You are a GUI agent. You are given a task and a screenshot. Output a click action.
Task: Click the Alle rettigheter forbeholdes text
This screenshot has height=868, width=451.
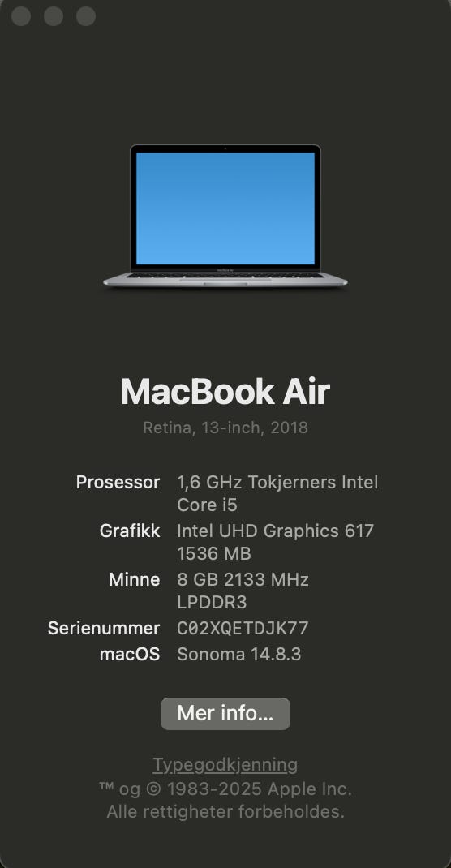tap(225, 811)
